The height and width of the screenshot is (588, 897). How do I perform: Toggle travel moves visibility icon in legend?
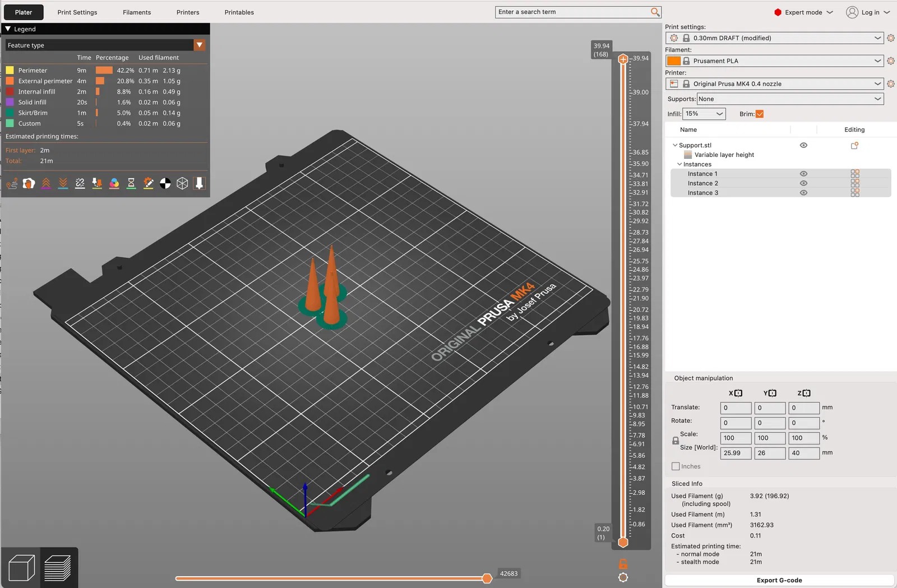(12, 183)
